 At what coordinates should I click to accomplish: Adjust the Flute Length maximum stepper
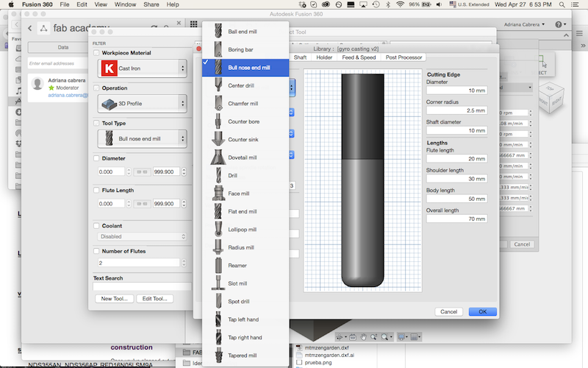tap(184, 204)
